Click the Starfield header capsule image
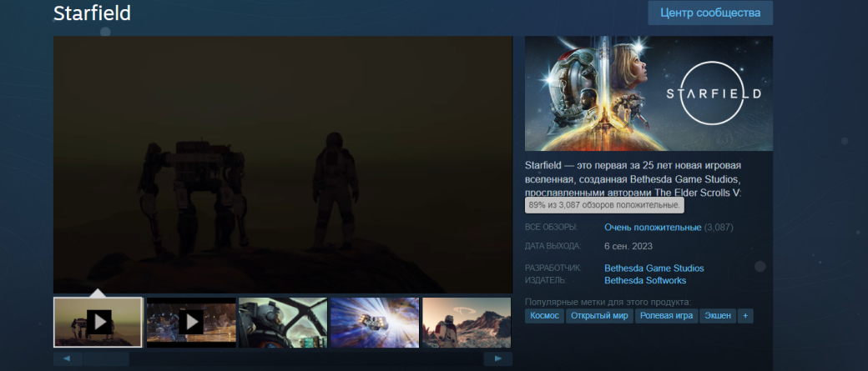 [648, 93]
